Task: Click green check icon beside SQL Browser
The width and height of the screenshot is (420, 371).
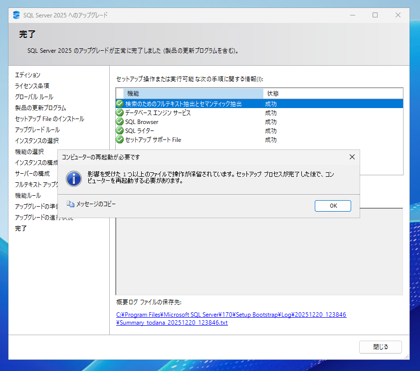Action: tap(120, 122)
